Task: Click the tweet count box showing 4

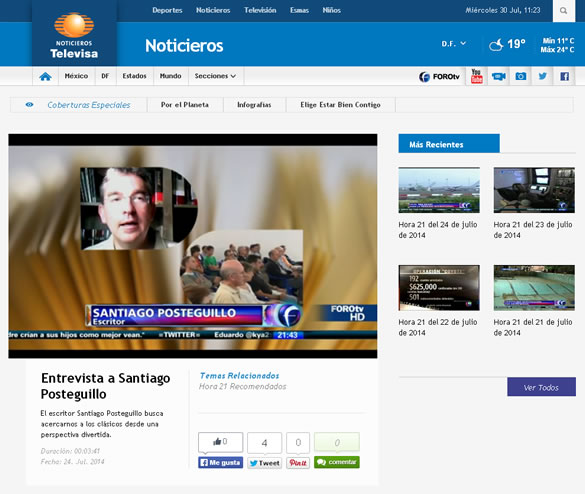Action: (x=265, y=443)
